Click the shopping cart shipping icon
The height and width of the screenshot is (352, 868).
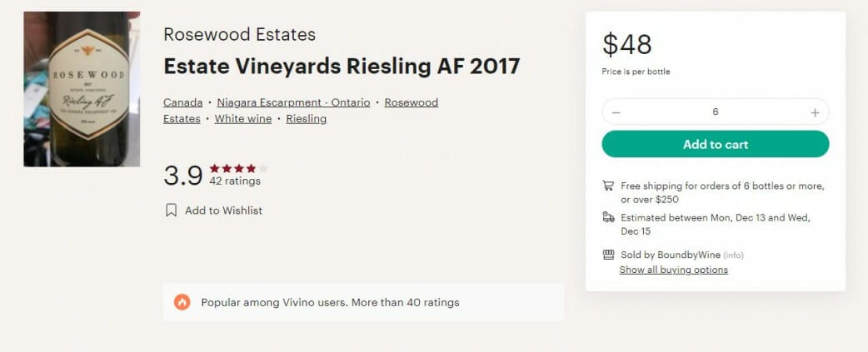(x=608, y=186)
